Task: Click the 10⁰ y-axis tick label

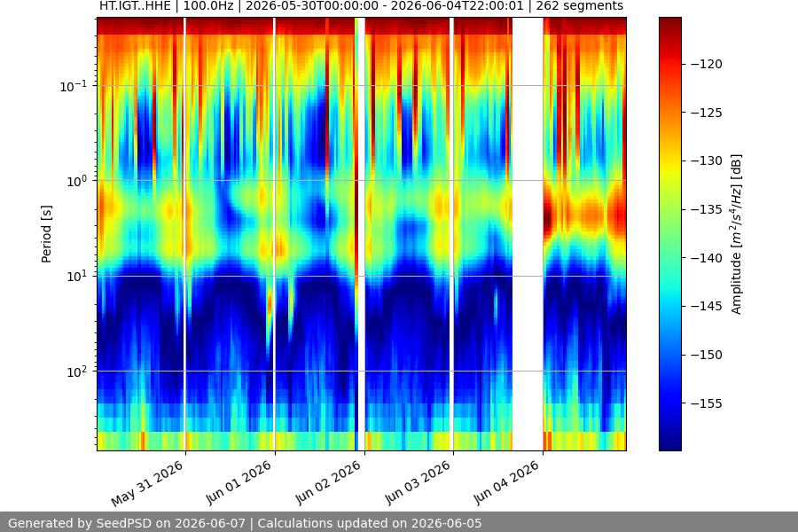Action: (x=76, y=181)
